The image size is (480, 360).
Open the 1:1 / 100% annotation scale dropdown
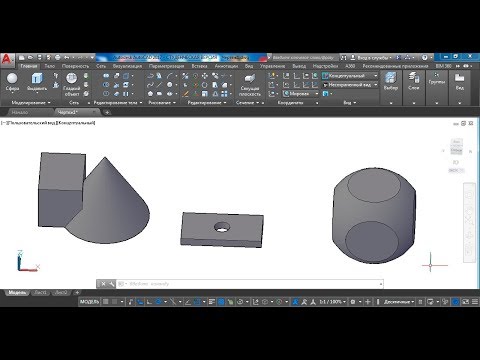tap(332, 302)
